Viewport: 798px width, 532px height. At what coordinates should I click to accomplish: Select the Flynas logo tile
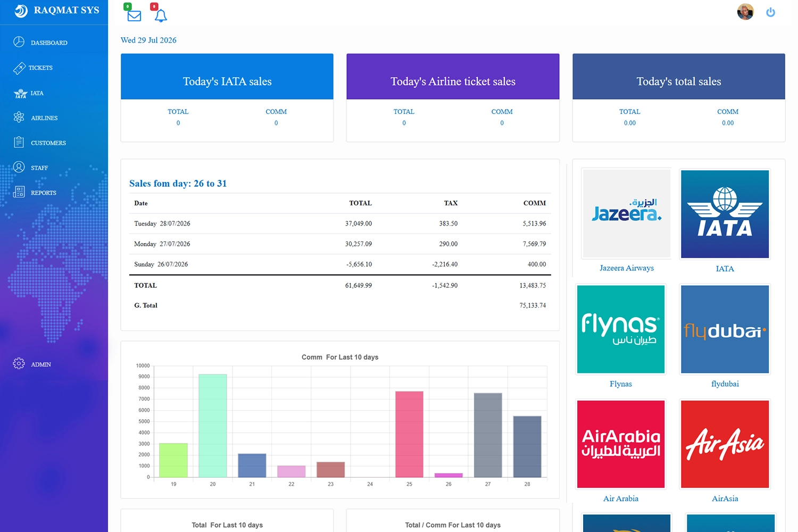(x=621, y=329)
